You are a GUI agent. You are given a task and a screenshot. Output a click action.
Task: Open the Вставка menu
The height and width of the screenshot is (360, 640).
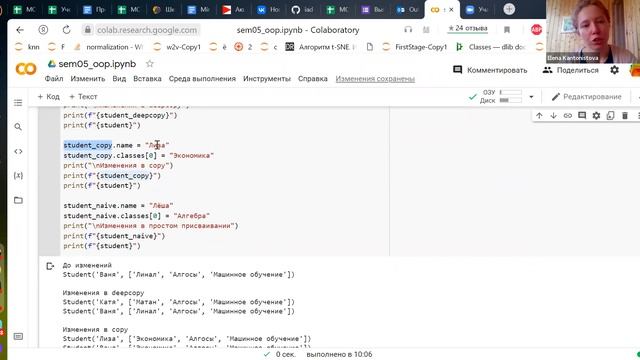(x=147, y=79)
